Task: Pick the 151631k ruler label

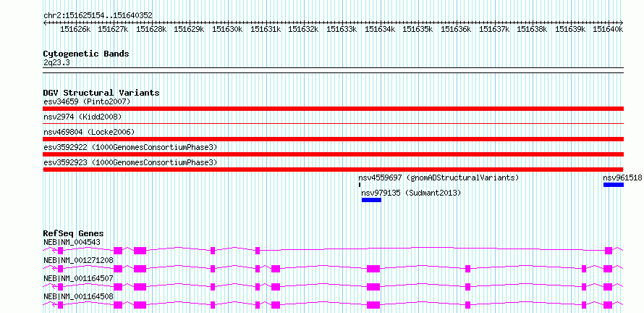Action: tap(266, 29)
